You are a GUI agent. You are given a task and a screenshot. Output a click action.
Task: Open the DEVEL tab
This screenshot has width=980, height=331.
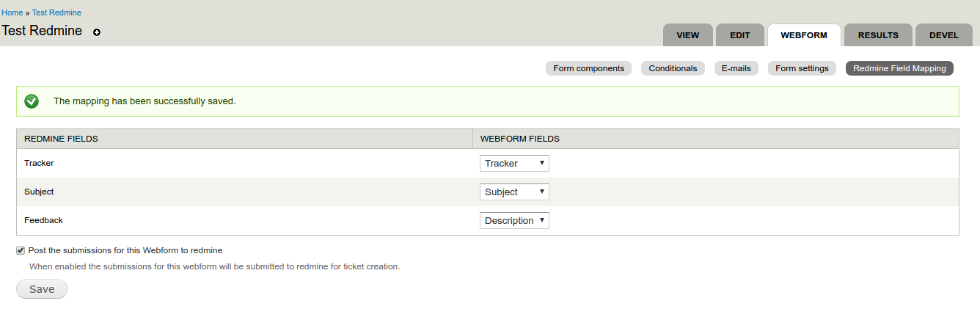943,35
